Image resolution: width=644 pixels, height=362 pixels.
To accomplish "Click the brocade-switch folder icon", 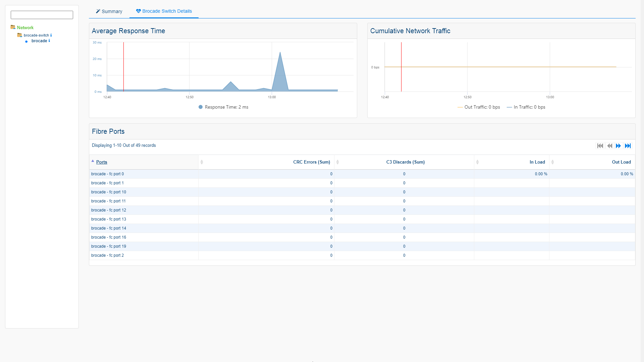I will pos(19,35).
